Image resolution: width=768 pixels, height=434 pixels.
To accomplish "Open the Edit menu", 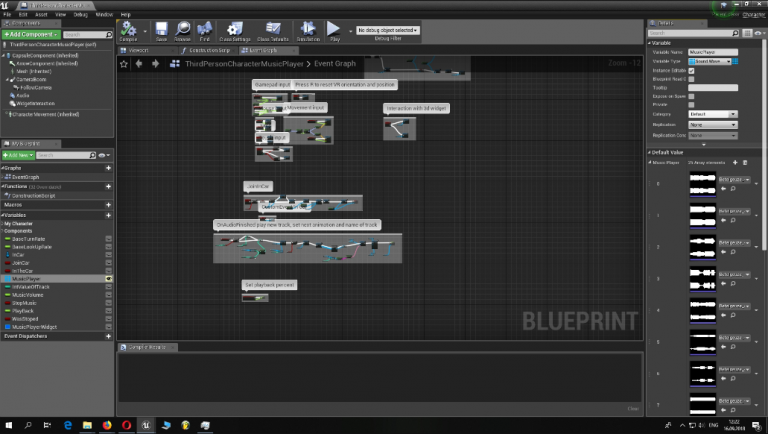I will coord(23,15).
